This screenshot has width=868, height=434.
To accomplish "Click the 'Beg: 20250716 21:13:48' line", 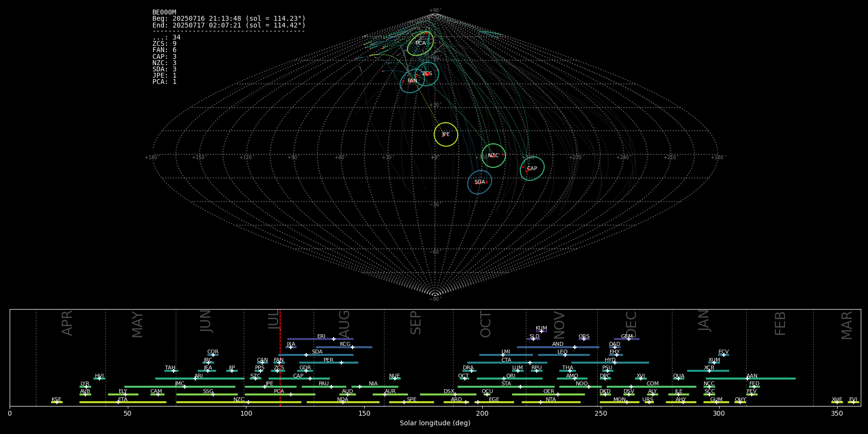I will (229, 19).
